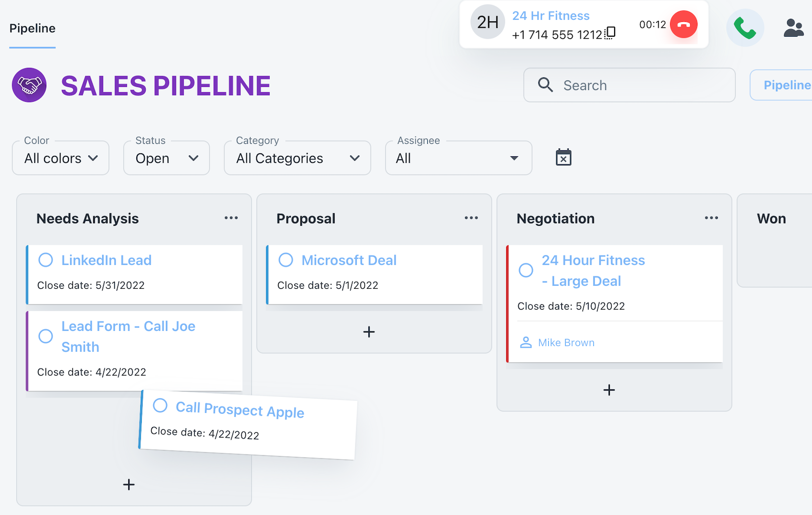The image size is (812, 515).
Task: Expand the Color filter dropdown
Action: pyautogui.click(x=60, y=158)
